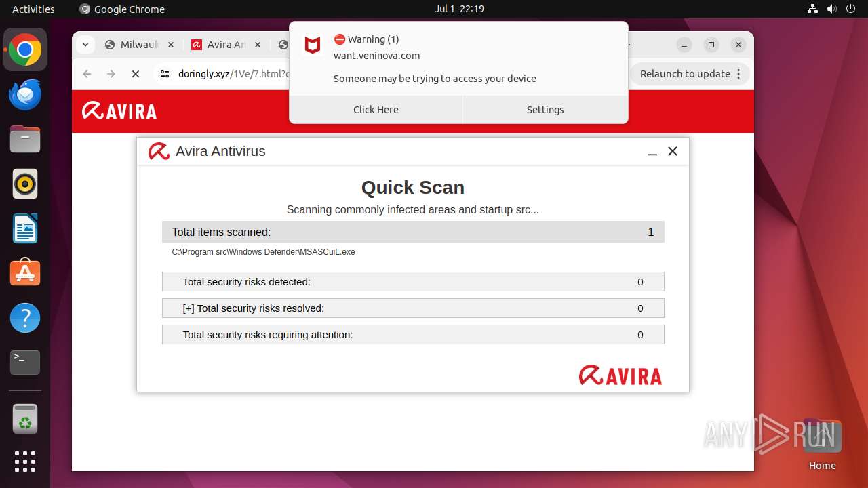
Task: Click the MSASCuiL.exe file path text
Action: pos(263,252)
